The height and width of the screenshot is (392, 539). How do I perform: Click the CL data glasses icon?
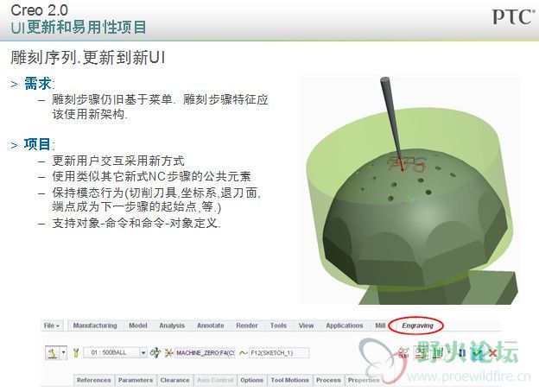coord(403,353)
